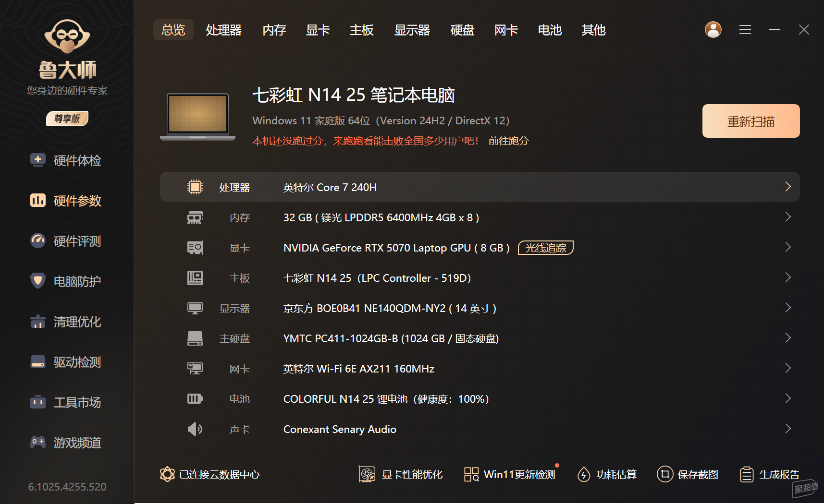Click 生成报告 to generate report
This screenshot has width=824, height=504.
[x=769, y=474]
